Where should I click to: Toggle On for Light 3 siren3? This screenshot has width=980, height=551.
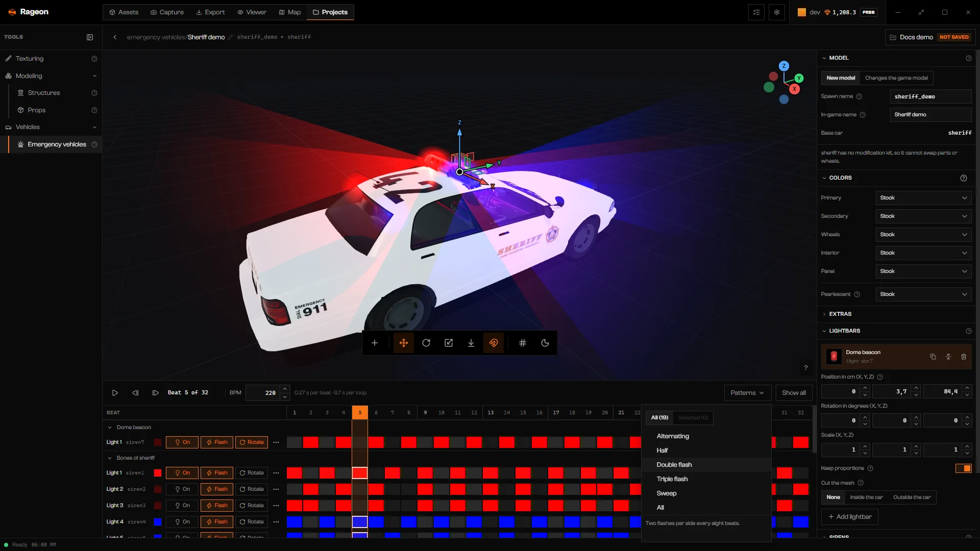click(x=182, y=506)
